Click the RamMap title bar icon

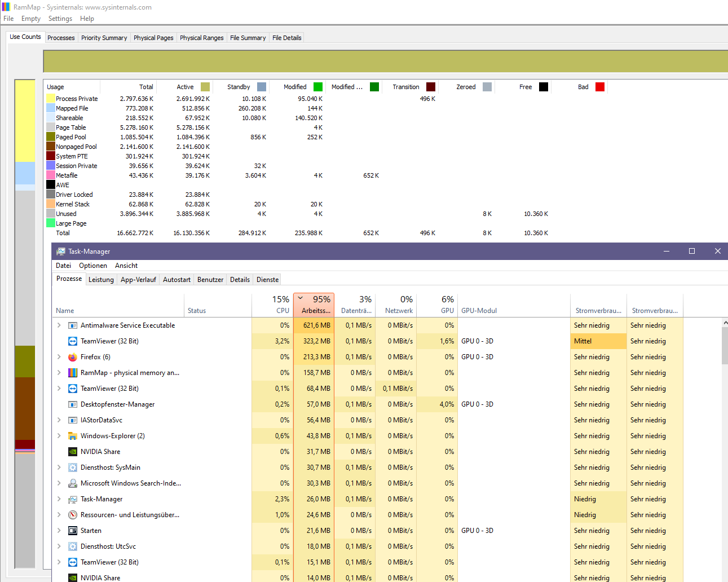(6, 7)
